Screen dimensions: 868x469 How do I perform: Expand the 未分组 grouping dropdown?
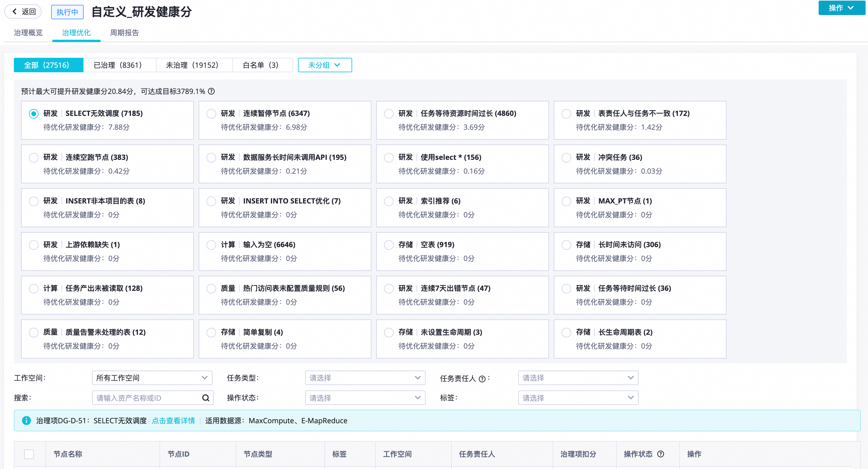[324, 65]
